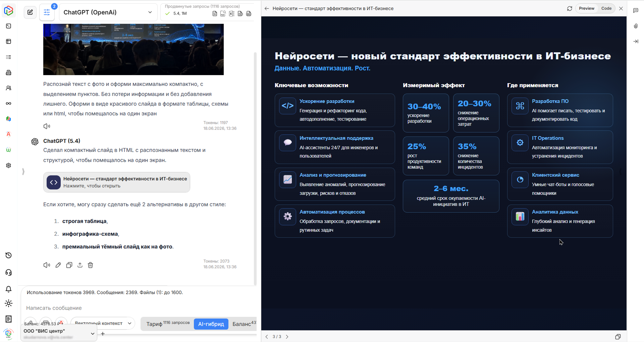This screenshot has width=644, height=342.
Task: Click the plus button next to organization selector
Action: point(103,334)
